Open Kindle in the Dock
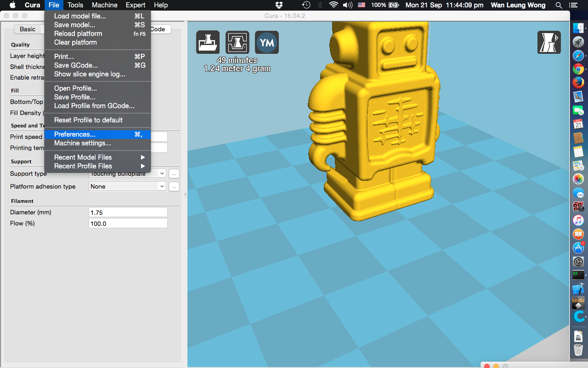This screenshot has width=588, height=368. pyautogui.click(x=578, y=303)
